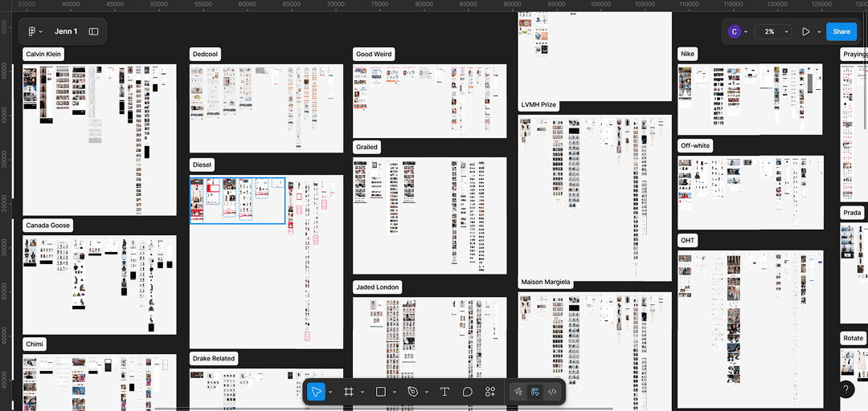Select the Diesel section label

coord(203,165)
